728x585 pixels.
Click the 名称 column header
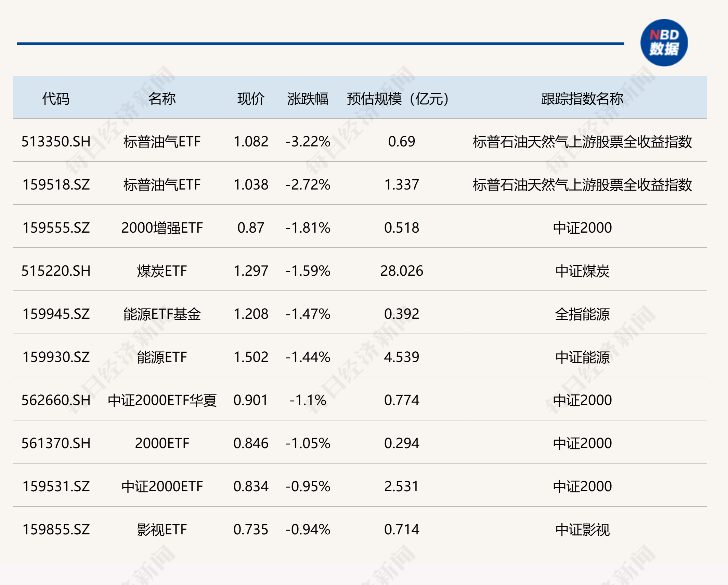click(162, 99)
